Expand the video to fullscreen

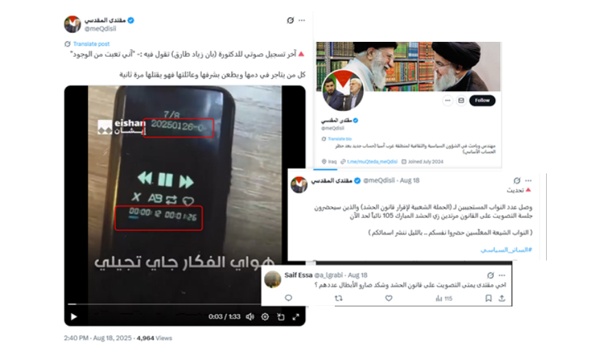pyautogui.click(x=296, y=317)
